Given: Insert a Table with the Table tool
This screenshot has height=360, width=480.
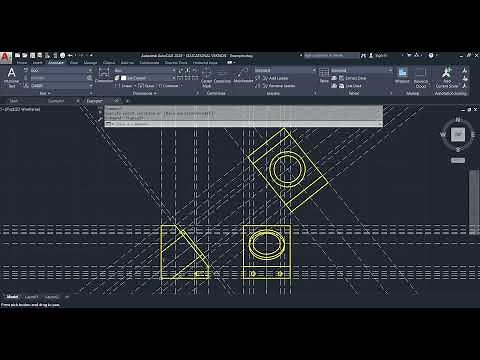Looking at the screenshot, I should pyautogui.click(x=324, y=75).
